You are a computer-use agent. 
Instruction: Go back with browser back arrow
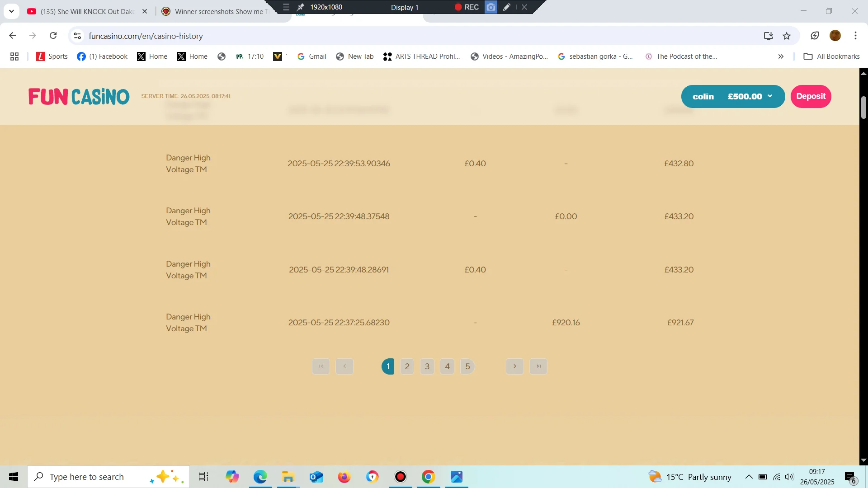[x=12, y=36]
